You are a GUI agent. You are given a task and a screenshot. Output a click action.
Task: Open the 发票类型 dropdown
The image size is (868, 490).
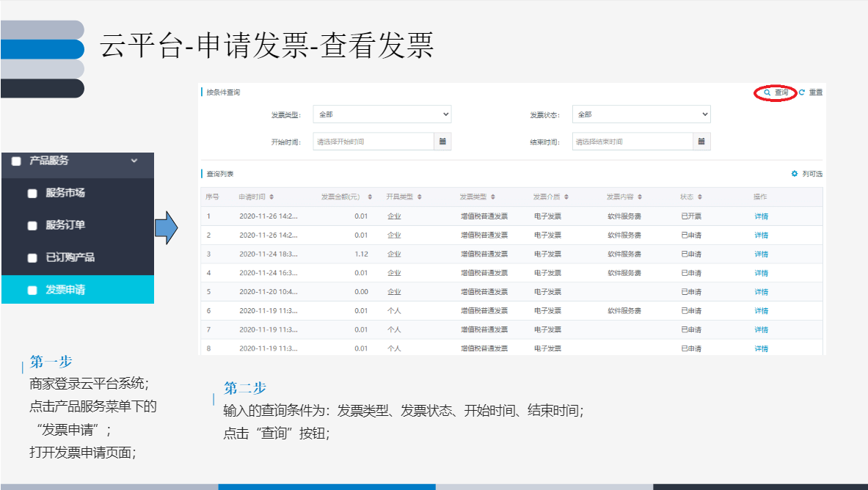(x=382, y=114)
